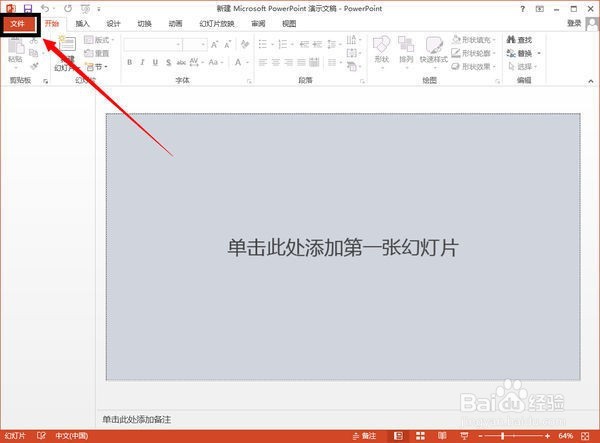600x443 pixels.
Task: Open the 形状 shapes gallery
Action: [382, 52]
